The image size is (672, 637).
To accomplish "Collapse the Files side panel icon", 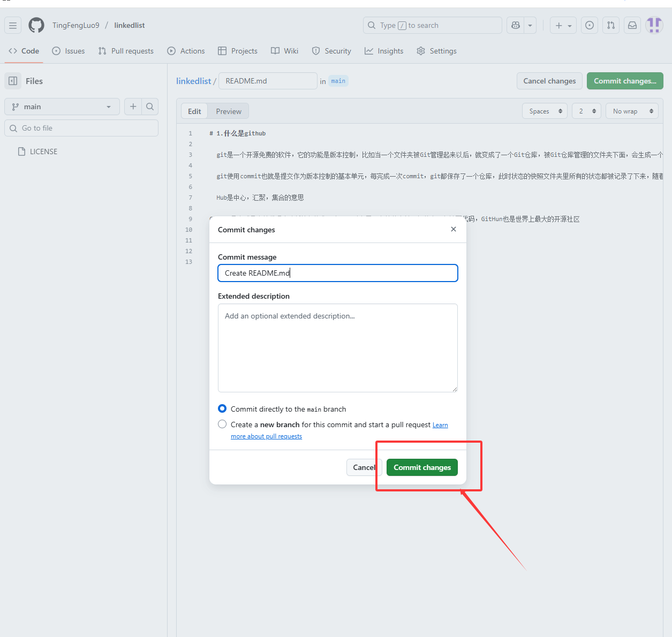I will (x=13, y=81).
